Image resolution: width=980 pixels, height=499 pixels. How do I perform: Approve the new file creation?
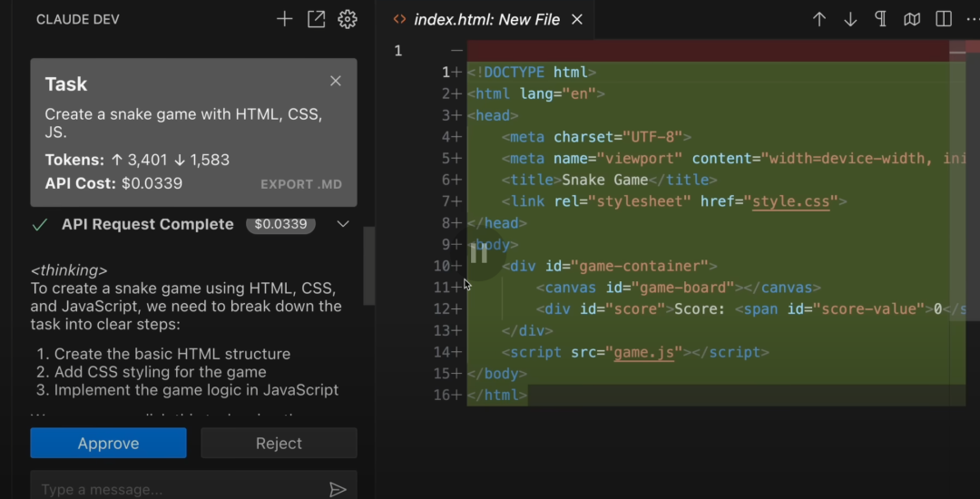(x=108, y=444)
